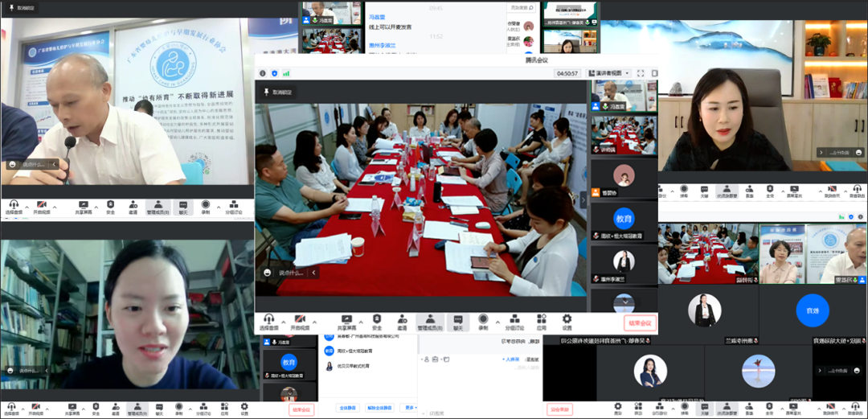Open 设置 in bookshelf woman's window toolbar
The height and width of the screenshot is (419, 868).
pos(244,409)
